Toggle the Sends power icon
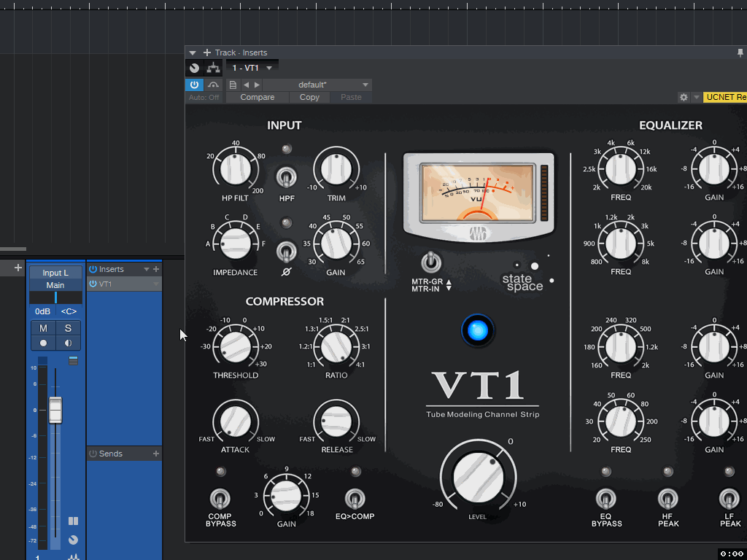Viewport: 747px width, 560px height. pyautogui.click(x=93, y=454)
